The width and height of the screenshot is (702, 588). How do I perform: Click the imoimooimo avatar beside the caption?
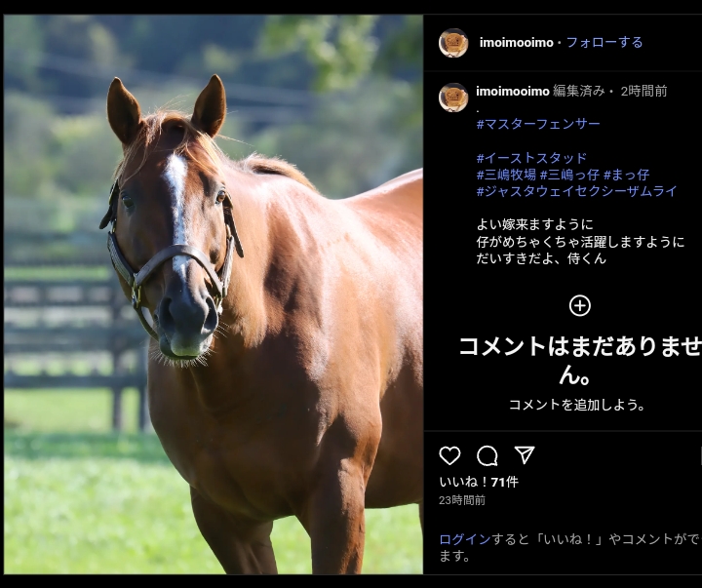click(453, 98)
